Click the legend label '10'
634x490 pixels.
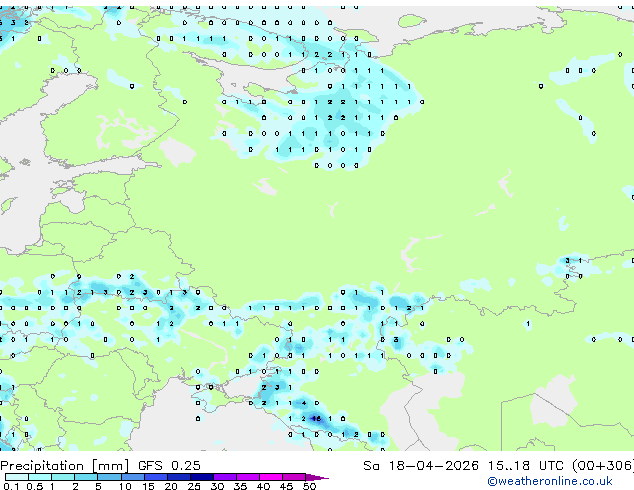(125, 486)
